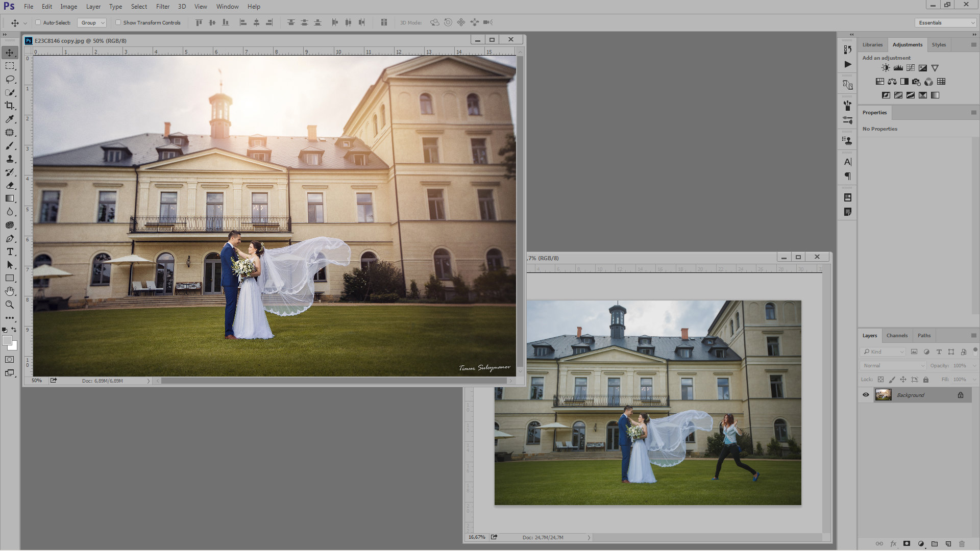Viewport: 980px width, 551px height.
Task: Open the Essentials workspace dropdown
Action: coord(946,22)
